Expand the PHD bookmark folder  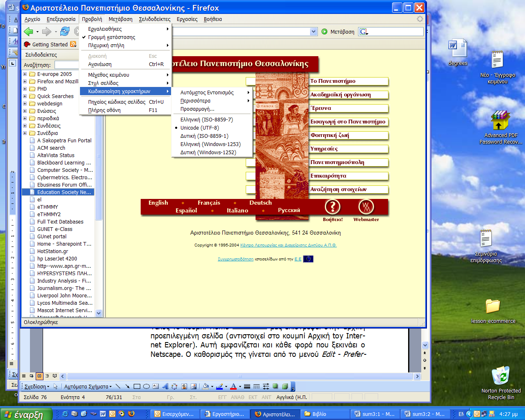(x=25, y=89)
